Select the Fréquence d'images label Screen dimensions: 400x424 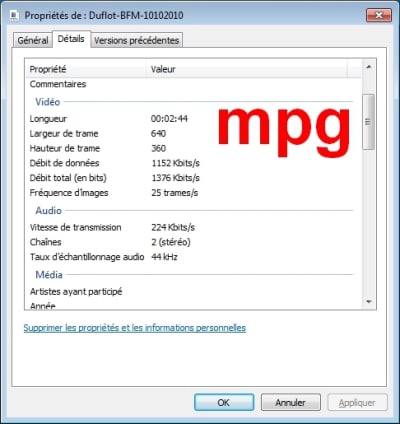69,193
